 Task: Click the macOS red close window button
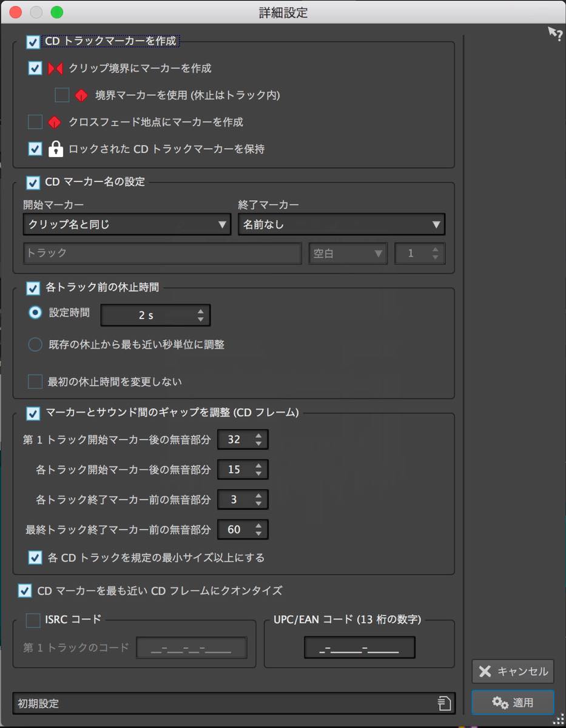coord(16,12)
